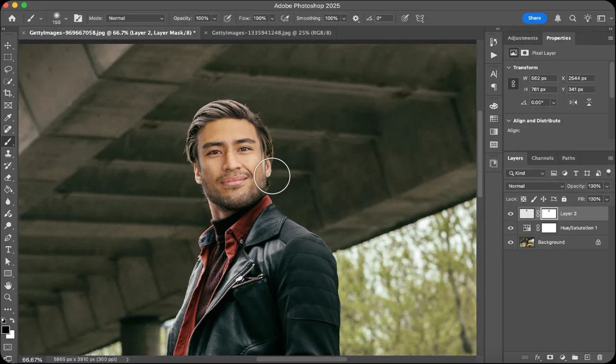Select the Crop tool
The width and height of the screenshot is (616, 364).
coord(8,93)
